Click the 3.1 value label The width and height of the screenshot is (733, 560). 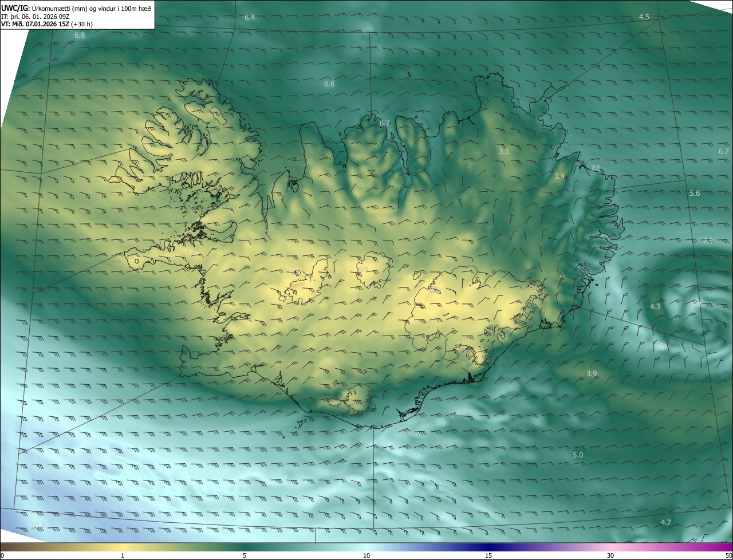504,152
